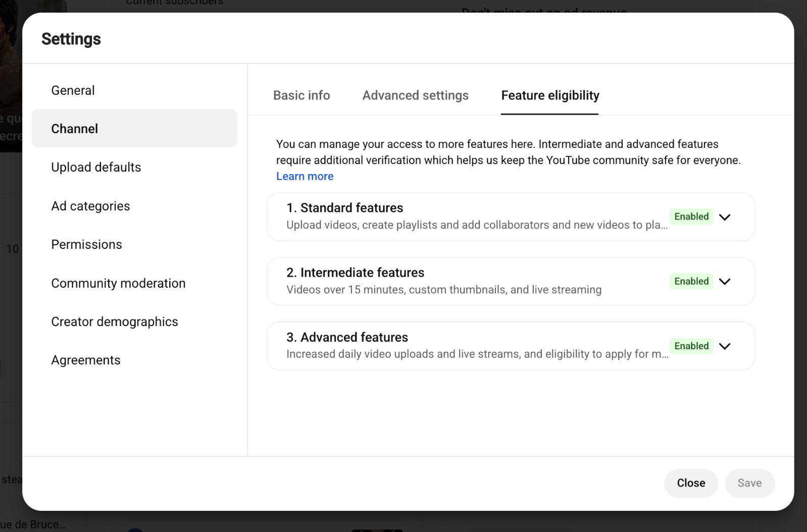Click the Advanced features heading
This screenshot has width=807, height=532.
(x=347, y=337)
